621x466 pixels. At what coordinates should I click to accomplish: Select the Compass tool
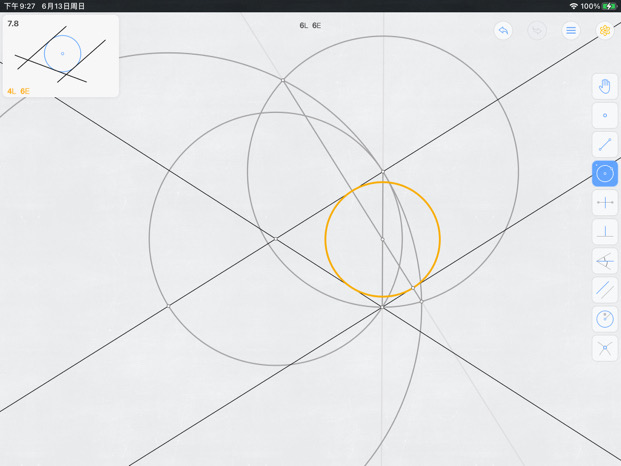[605, 319]
